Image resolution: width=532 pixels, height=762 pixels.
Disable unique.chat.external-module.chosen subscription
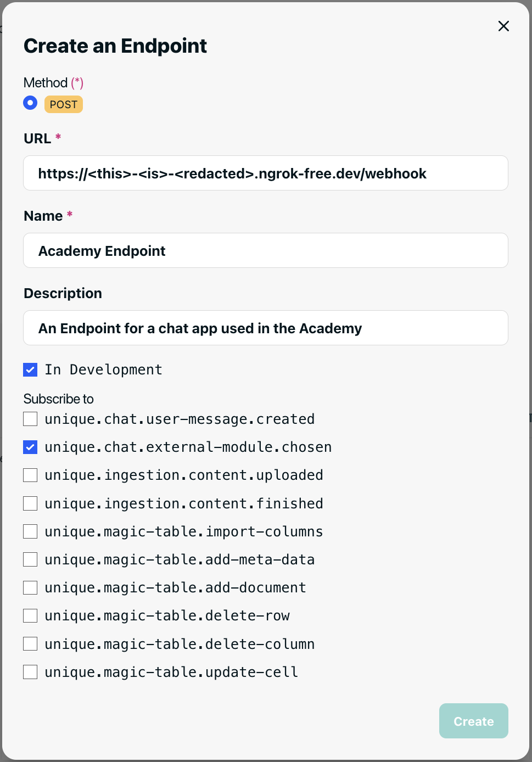point(30,447)
